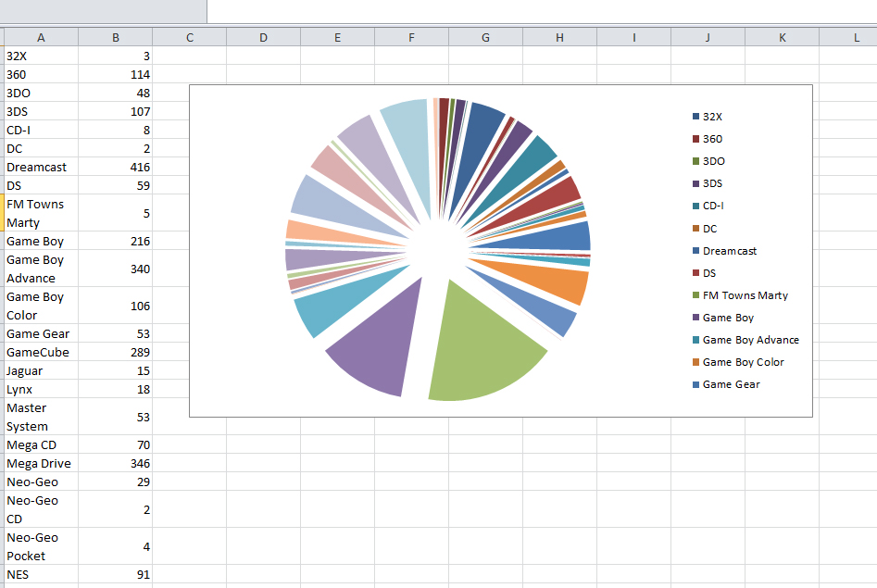Click the value 91 cell

(115, 574)
